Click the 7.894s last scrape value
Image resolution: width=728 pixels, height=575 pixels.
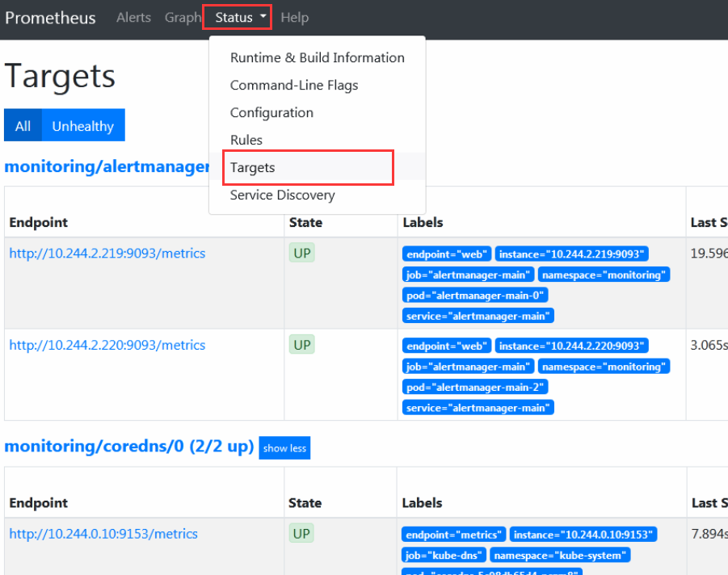709,534
